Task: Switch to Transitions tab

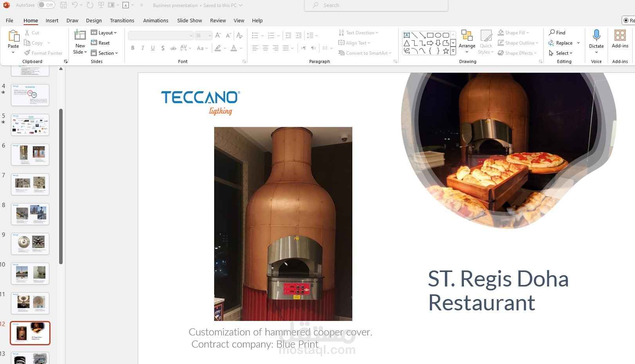Action: 122,20
